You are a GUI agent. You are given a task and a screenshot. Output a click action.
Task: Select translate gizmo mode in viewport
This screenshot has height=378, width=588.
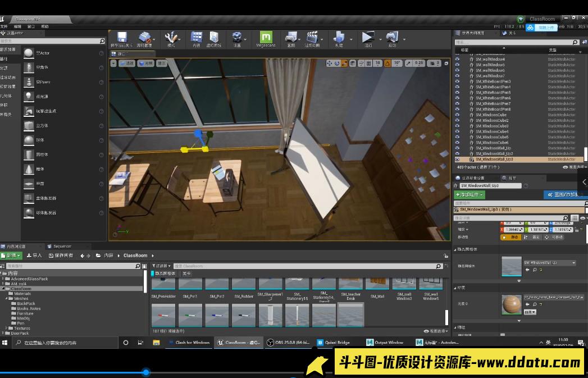[x=330, y=63]
